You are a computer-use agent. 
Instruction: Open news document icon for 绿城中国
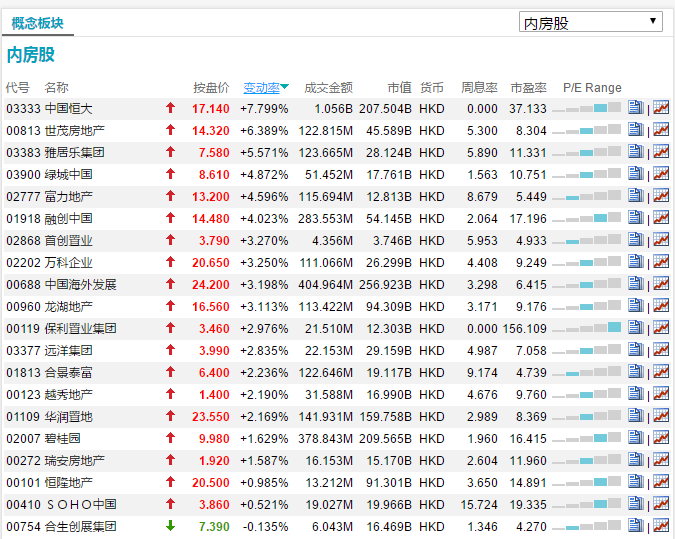(636, 173)
